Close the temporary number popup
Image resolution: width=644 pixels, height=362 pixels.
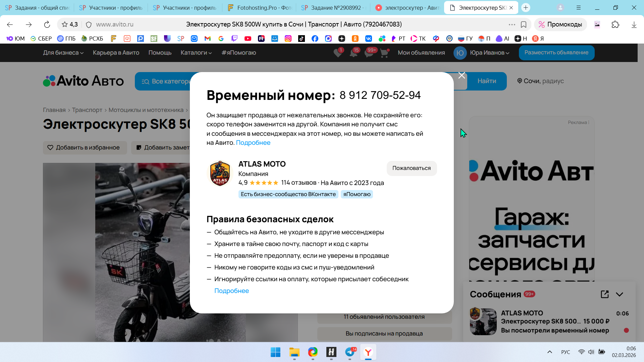coord(462,76)
